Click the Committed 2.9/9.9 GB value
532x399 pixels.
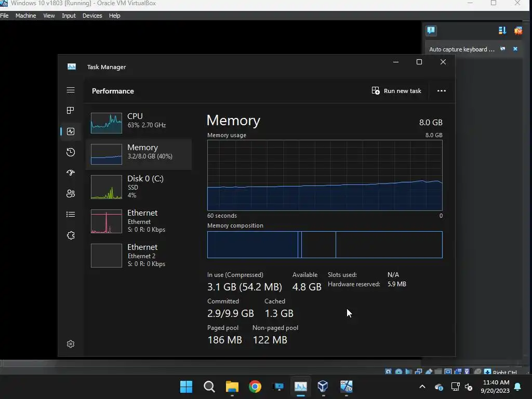[230, 313]
